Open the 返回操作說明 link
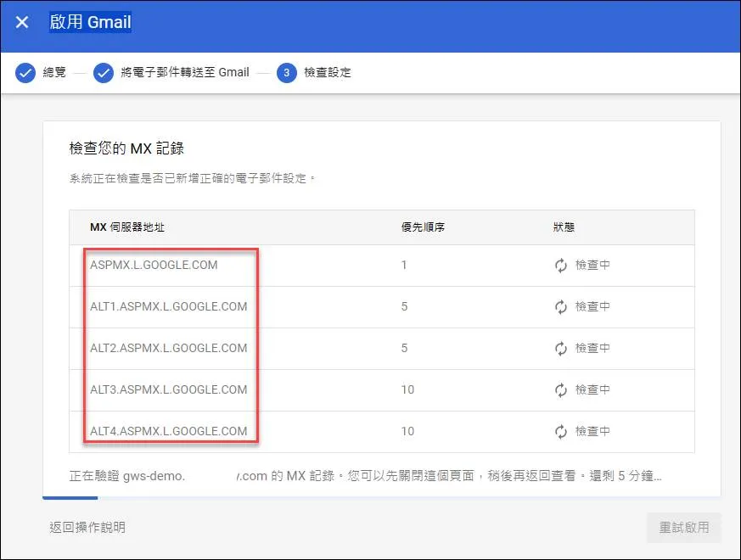Screen dimensions: 741x560 87,528
